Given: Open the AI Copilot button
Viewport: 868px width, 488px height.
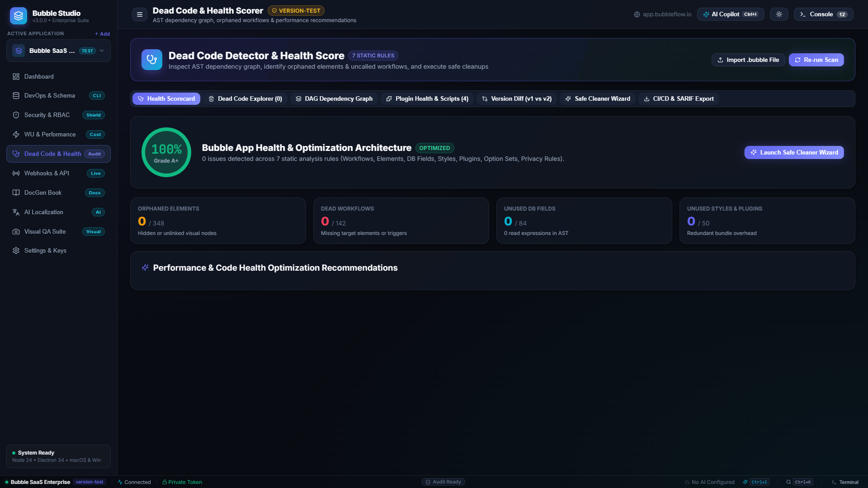Looking at the screenshot, I should point(731,14).
